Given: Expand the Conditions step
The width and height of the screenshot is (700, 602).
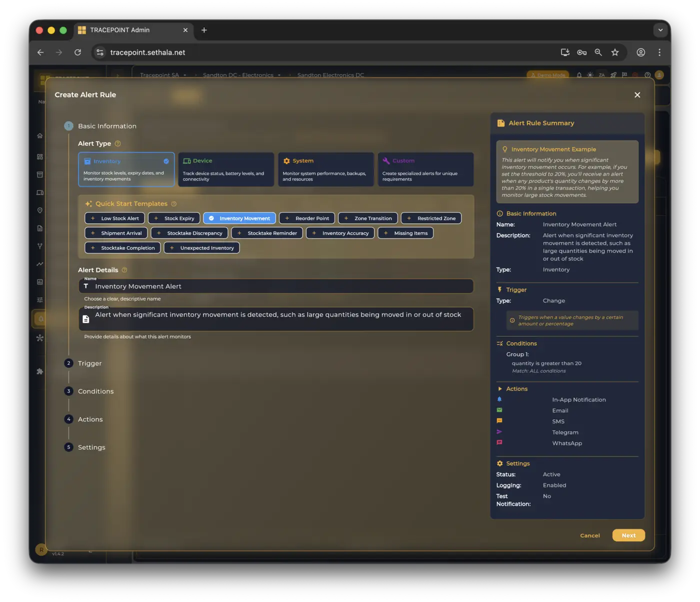Looking at the screenshot, I should [95, 391].
